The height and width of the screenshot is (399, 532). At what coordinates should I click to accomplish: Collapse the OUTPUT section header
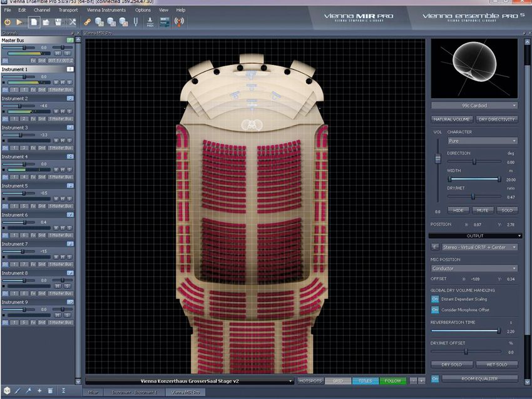475,236
